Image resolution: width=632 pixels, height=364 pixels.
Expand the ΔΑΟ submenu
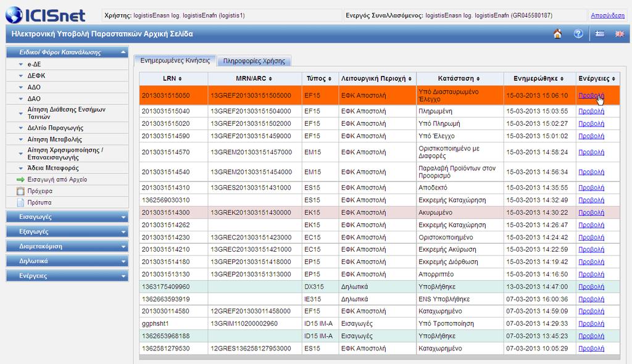(x=21, y=98)
